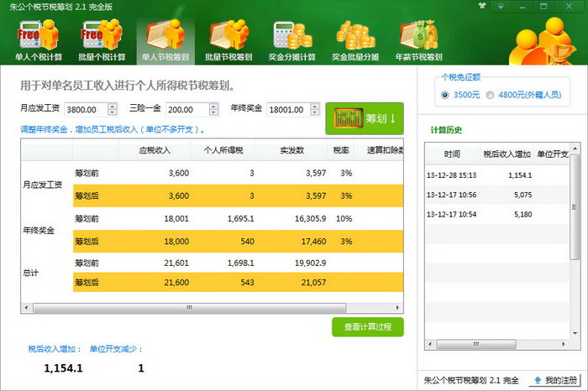The height and width of the screenshot is (391, 588).
Task: Open 年薪节税筹划 tool
Action: 418,40
